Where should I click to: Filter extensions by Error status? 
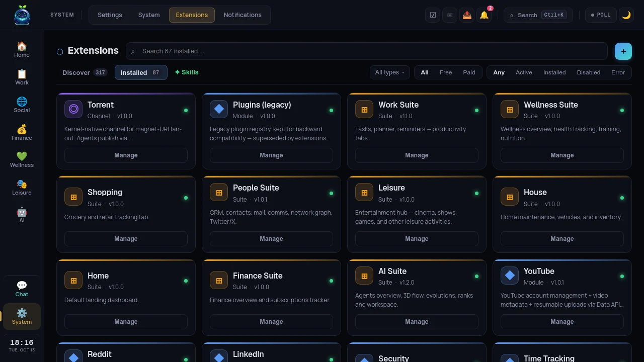[x=618, y=72]
